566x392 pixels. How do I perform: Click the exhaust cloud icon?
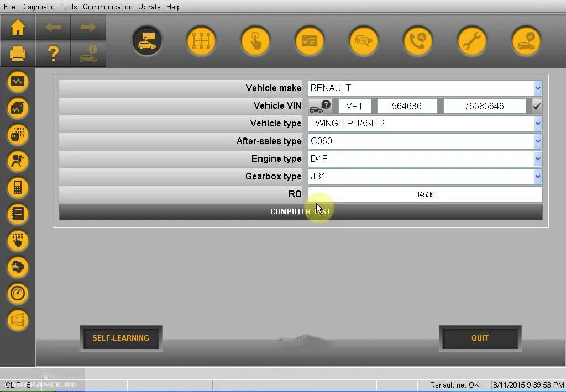(x=18, y=267)
